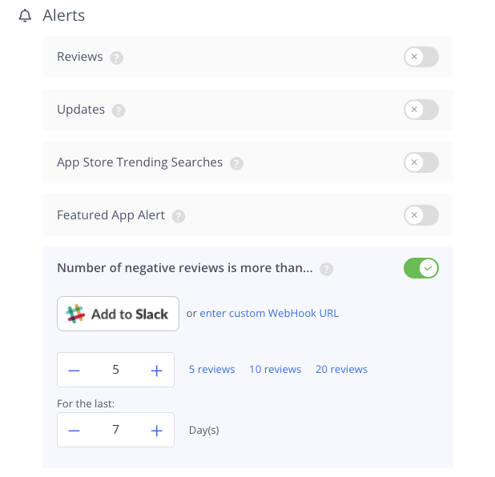
Task: Show help for App Store Trending Searches
Action: [236, 163]
